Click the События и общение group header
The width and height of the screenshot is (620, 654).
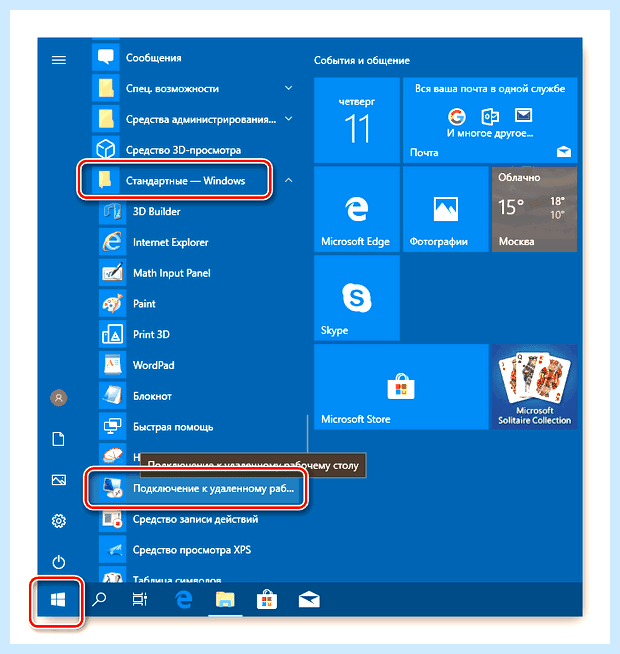(362, 60)
